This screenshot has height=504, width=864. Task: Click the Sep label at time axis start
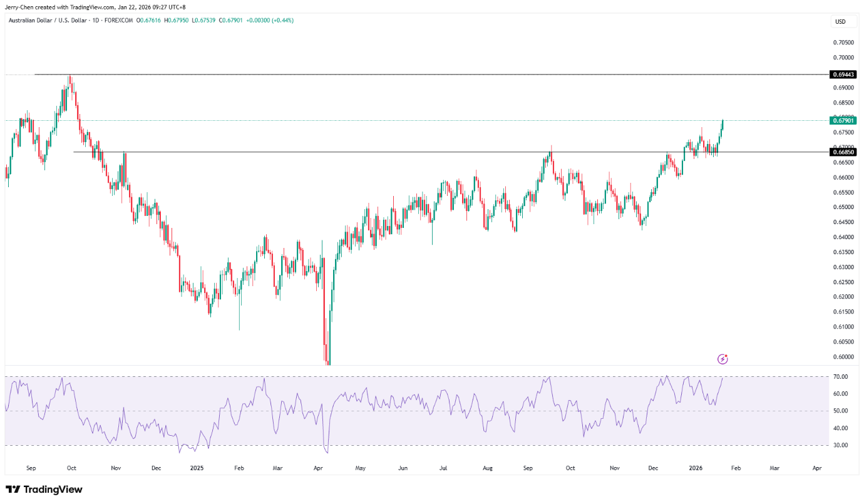tap(31, 468)
